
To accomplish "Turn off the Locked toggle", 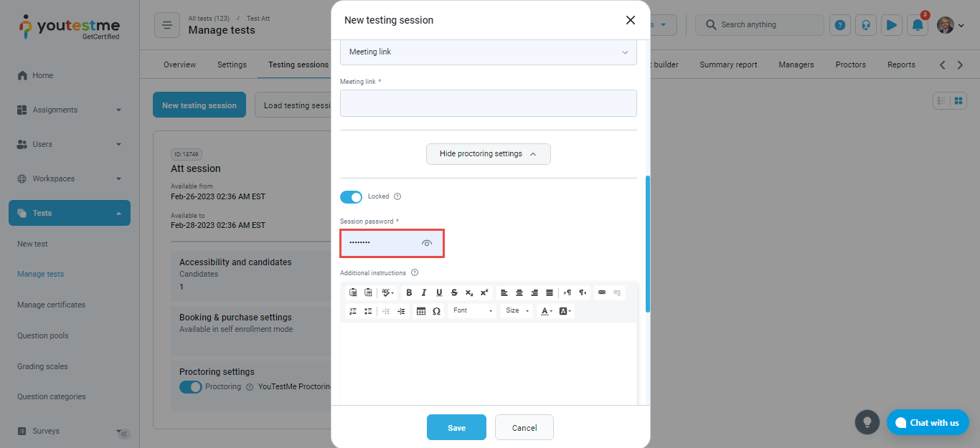I will [351, 197].
